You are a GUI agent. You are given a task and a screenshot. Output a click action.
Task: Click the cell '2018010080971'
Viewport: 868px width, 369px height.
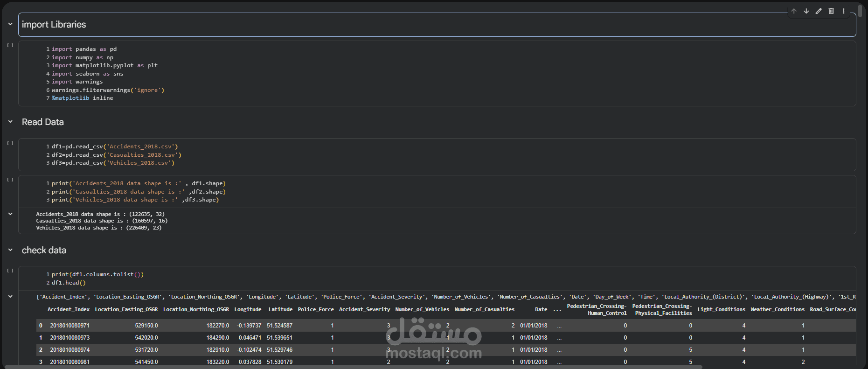pos(70,326)
